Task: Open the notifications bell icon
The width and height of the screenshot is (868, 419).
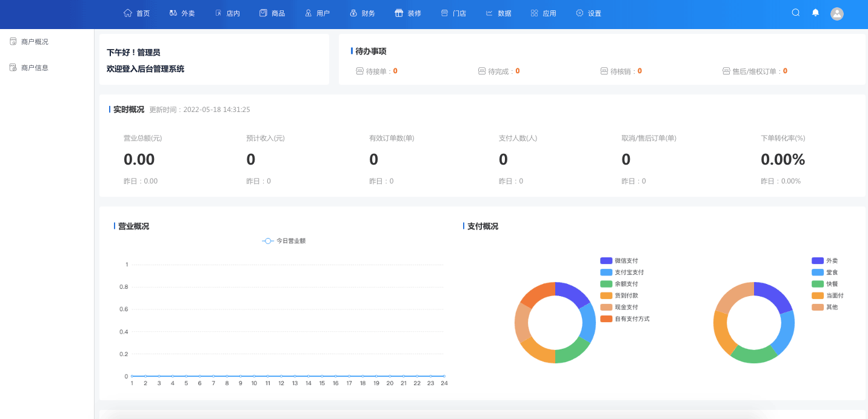Action: [815, 13]
